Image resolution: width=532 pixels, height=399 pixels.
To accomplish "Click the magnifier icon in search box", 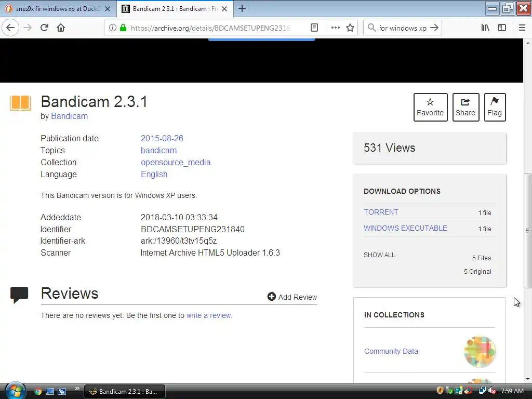I will pyautogui.click(x=371, y=28).
